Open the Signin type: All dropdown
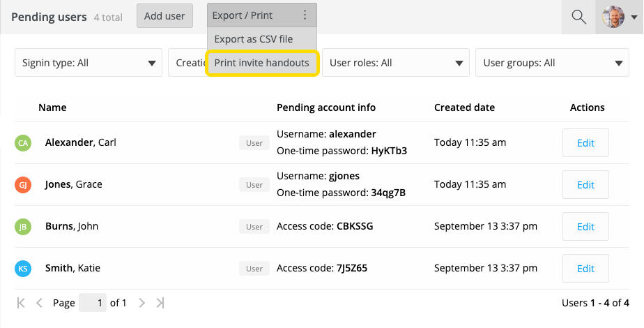Image resolution: width=644 pixels, height=328 pixels. pos(89,63)
